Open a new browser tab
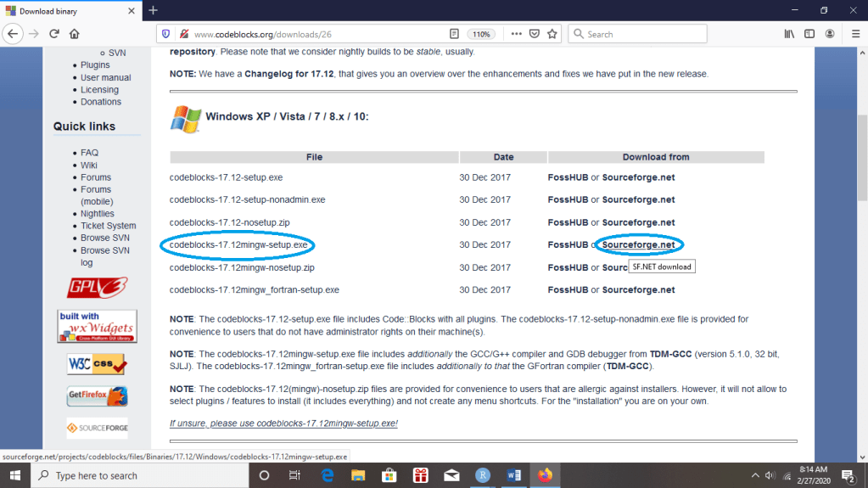Viewport: 868px width, 488px height. coord(153,10)
